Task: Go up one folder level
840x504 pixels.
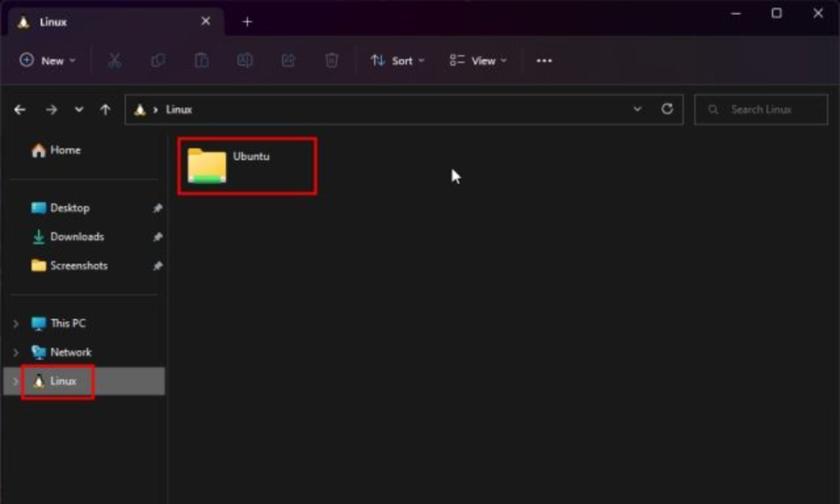Action: click(106, 110)
